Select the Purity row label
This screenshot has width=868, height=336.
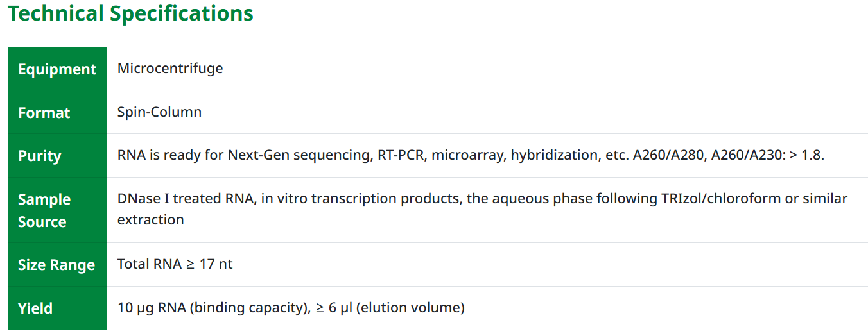(x=40, y=156)
